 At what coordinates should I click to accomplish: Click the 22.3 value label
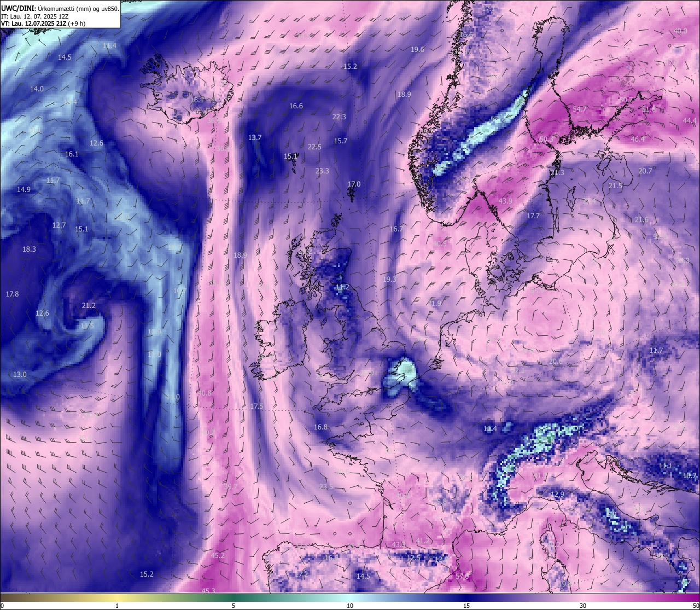point(339,117)
